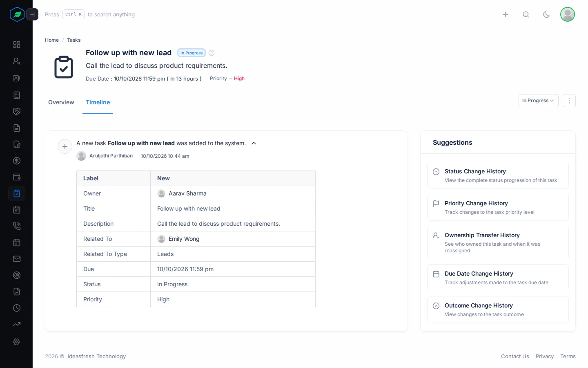Screen dimensions: 588x368
Task: Go to Tasks breadcrumb
Action: click(74, 40)
